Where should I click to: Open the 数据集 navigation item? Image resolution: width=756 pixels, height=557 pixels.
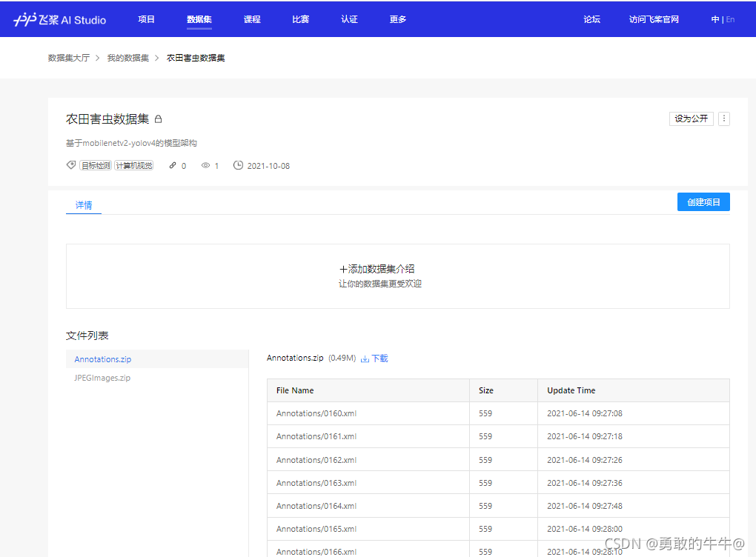click(x=199, y=19)
